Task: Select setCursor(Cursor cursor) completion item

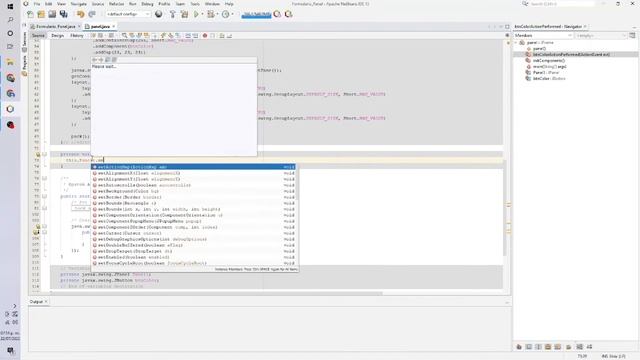Action: [193, 233]
